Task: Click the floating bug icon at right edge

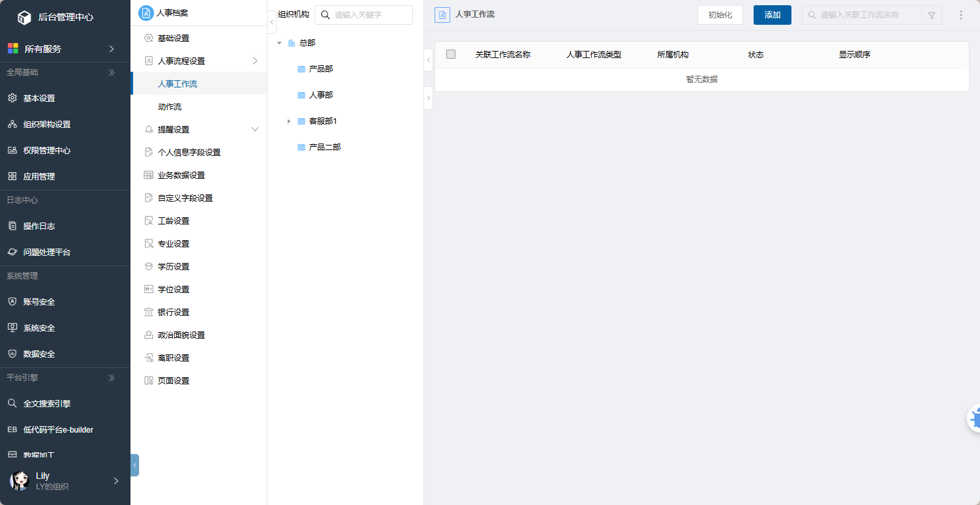Action: (975, 419)
